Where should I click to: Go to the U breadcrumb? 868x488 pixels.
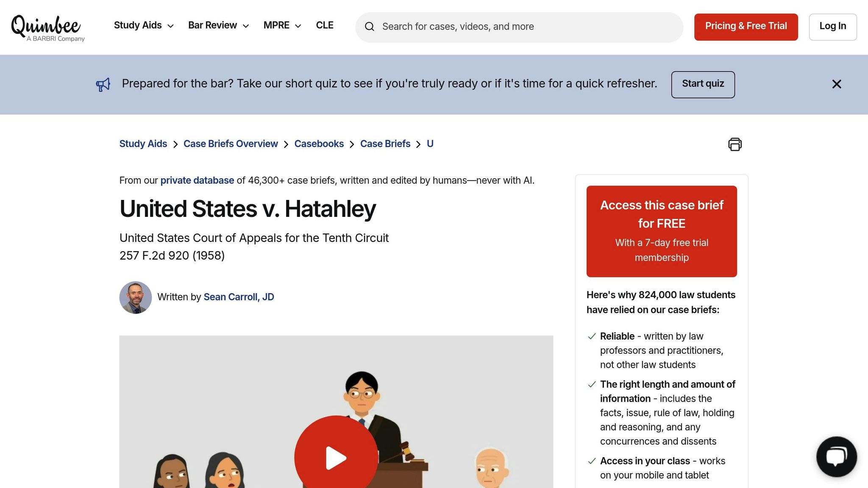(430, 144)
